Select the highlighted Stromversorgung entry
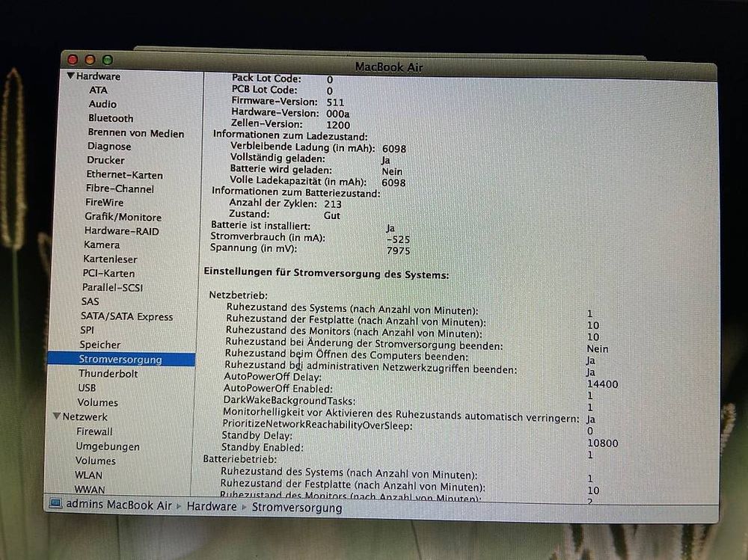Viewport: 748px width, 560px height. click(x=121, y=359)
